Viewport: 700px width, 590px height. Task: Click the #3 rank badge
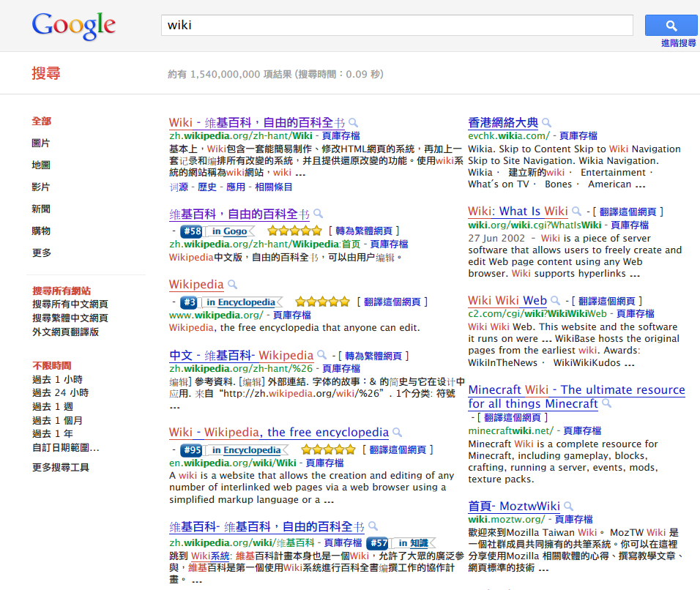tap(188, 302)
